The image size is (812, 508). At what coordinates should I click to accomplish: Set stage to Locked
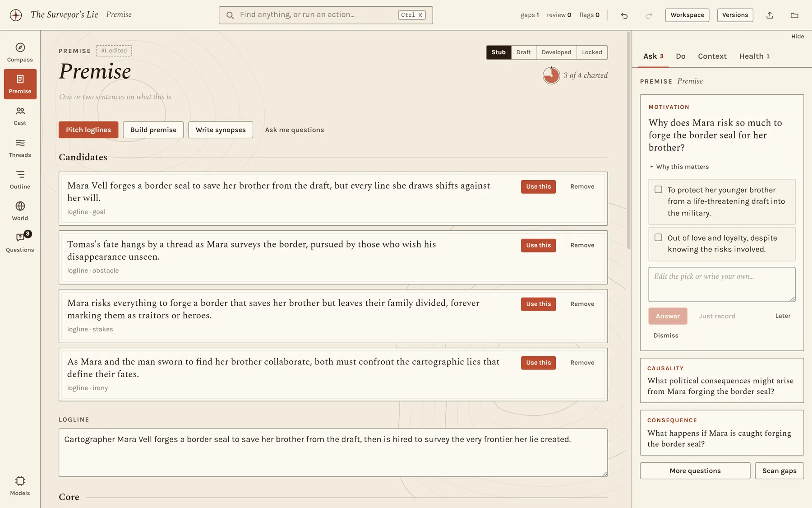(592, 52)
